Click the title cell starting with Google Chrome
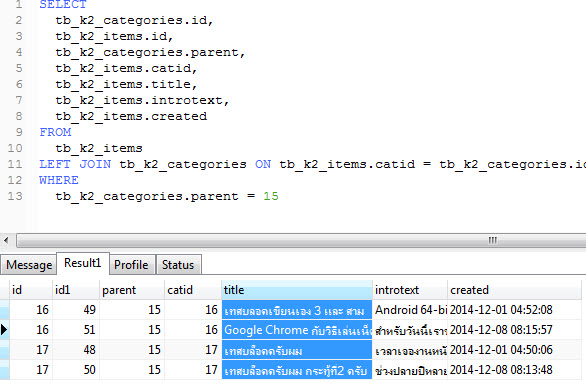586x386 pixels. coord(297,330)
